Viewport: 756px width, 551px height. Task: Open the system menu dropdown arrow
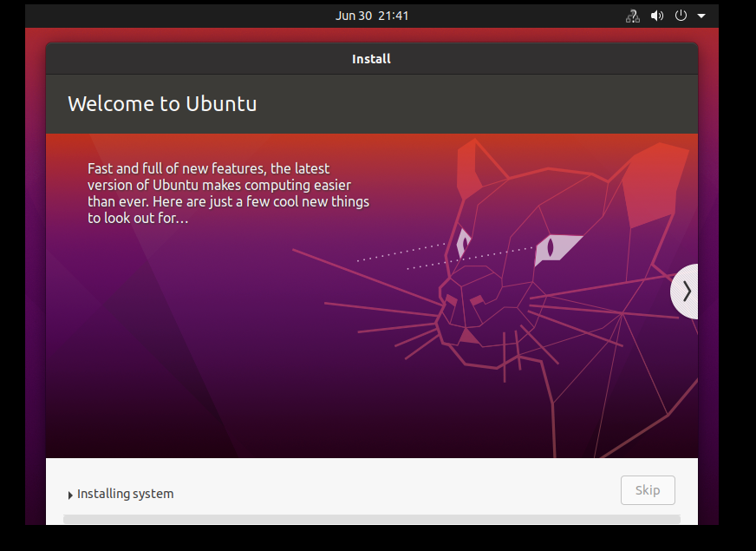tap(701, 16)
